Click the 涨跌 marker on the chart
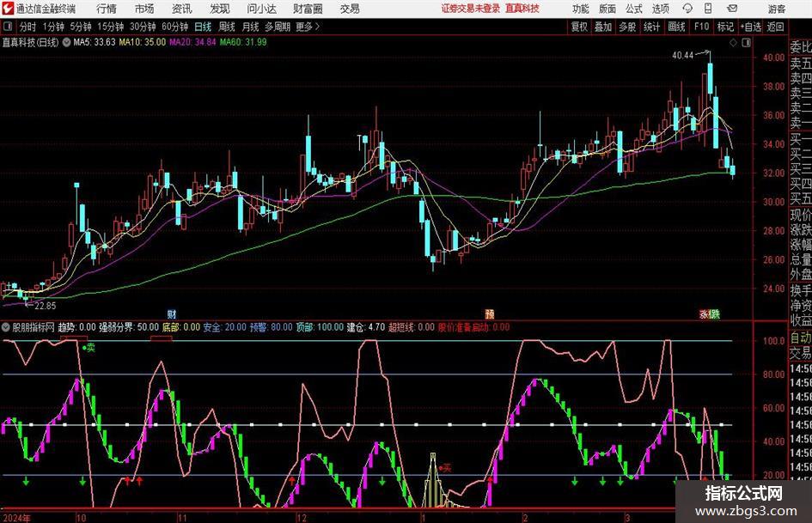Viewport: 812px width, 523px height. (x=710, y=313)
